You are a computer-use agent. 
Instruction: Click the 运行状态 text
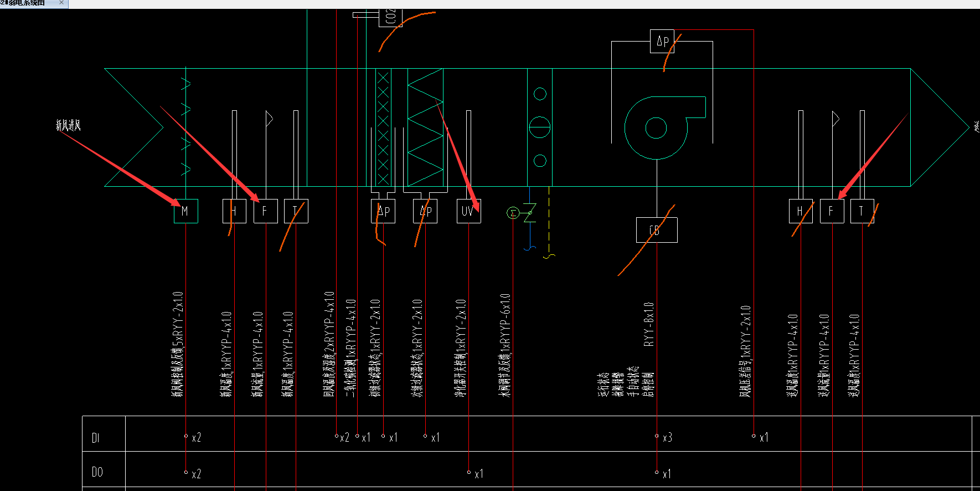(x=604, y=385)
